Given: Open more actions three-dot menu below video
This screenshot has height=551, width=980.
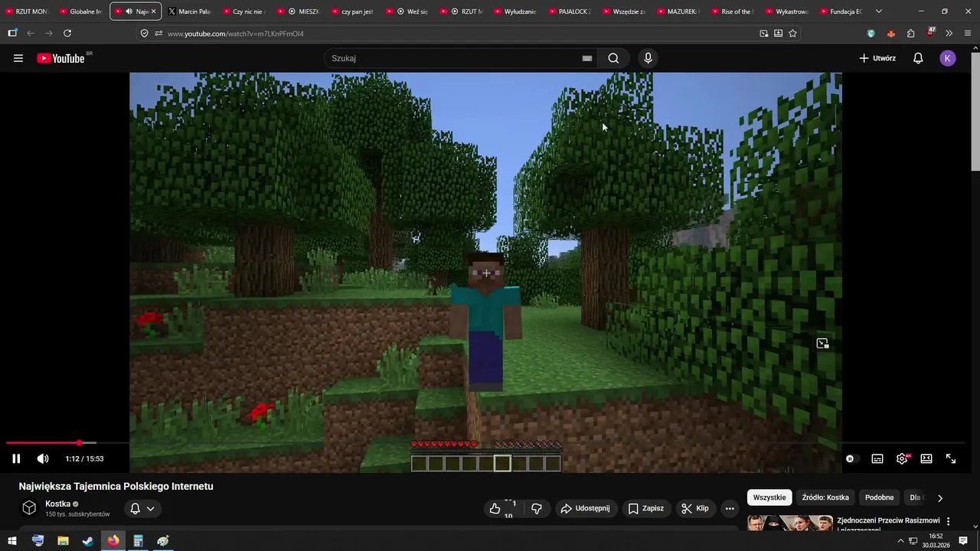Looking at the screenshot, I should tap(730, 508).
